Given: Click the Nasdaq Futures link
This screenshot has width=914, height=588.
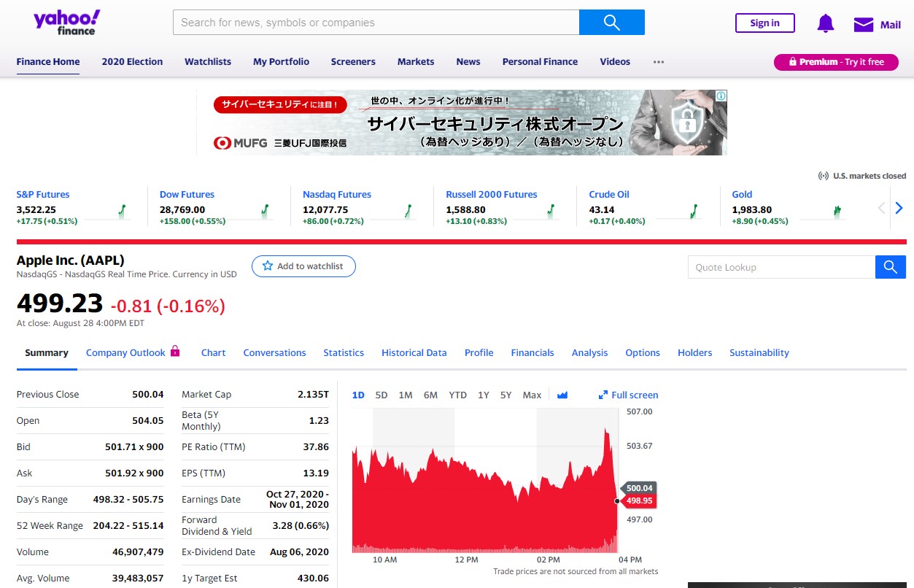Looking at the screenshot, I should [337, 195].
